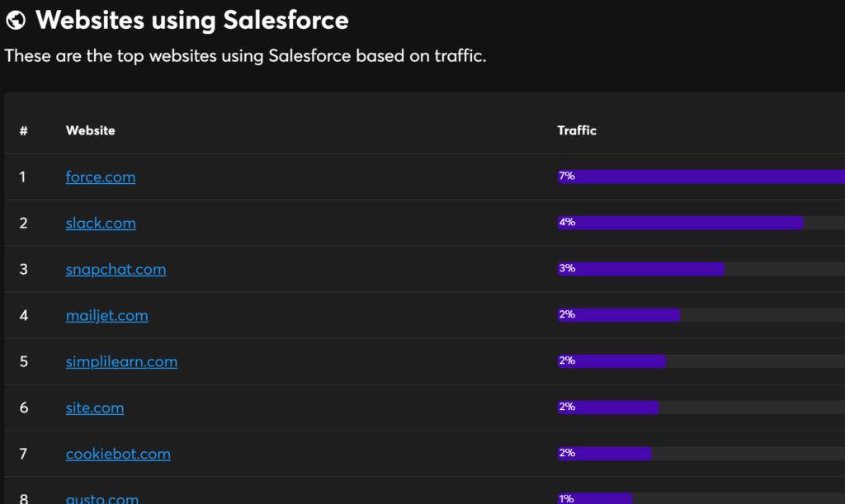This screenshot has width=845, height=504.
Task: Click the Website column header
Action: [x=91, y=130]
